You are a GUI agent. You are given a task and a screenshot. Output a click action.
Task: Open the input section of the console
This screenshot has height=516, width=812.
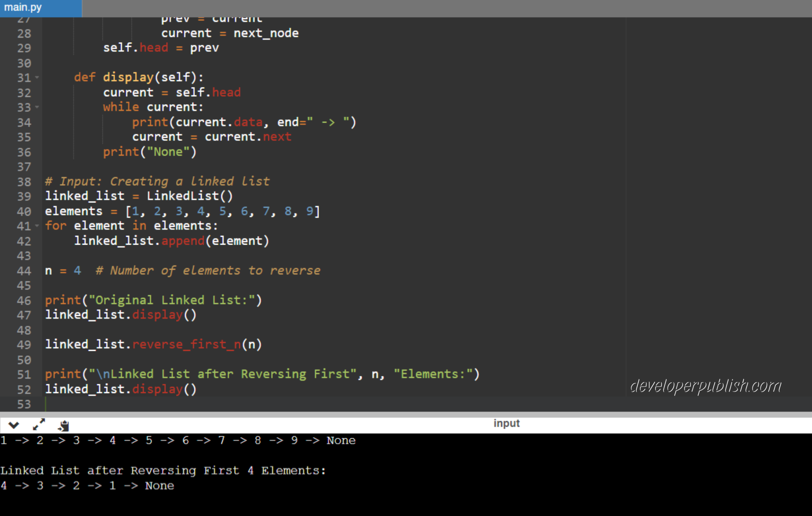[506, 423]
